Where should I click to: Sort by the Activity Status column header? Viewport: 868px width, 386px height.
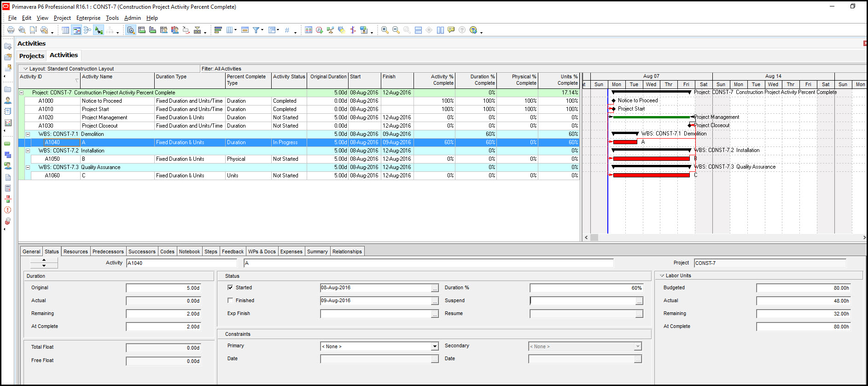[x=289, y=81]
